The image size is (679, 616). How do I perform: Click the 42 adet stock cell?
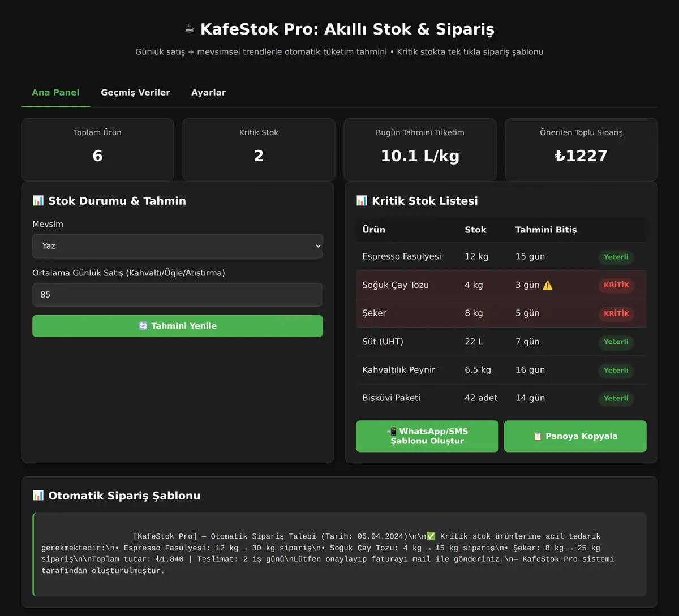coord(481,398)
